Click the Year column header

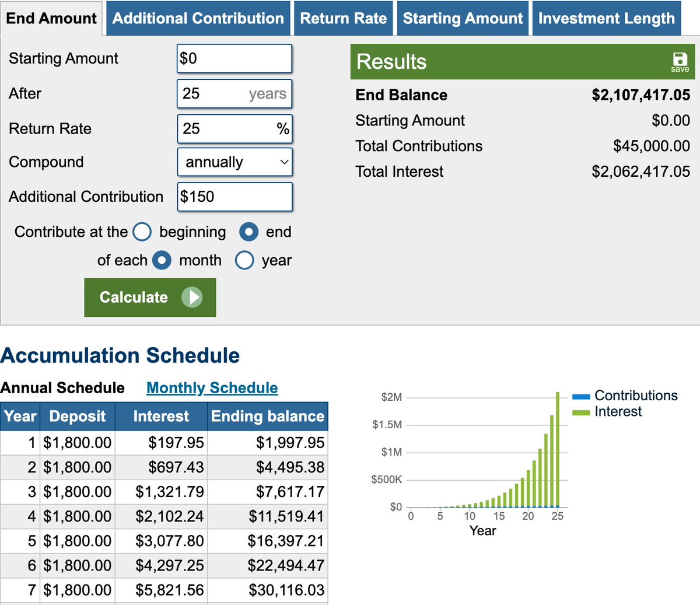tap(20, 417)
